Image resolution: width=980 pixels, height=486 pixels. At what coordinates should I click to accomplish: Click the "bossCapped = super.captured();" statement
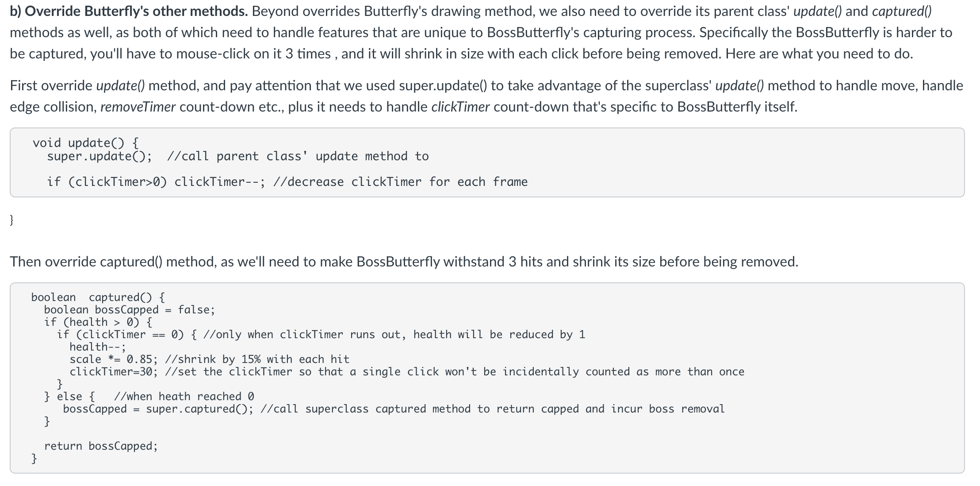(x=158, y=409)
